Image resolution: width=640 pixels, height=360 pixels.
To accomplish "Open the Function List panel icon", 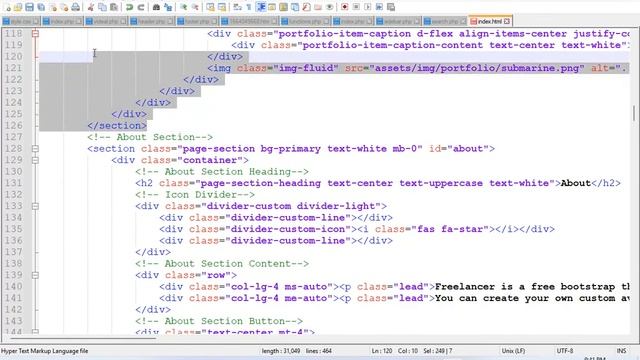I will tap(306, 7).
